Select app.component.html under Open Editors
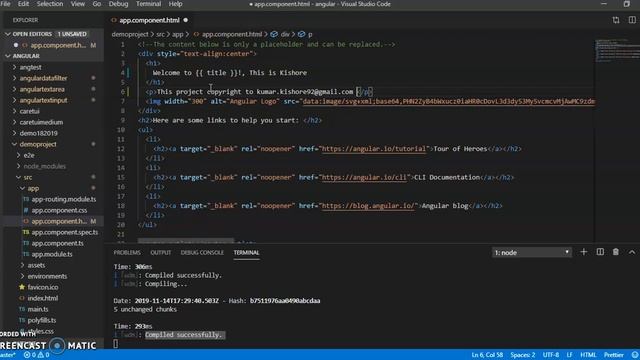640x360 pixels. tap(58, 45)
